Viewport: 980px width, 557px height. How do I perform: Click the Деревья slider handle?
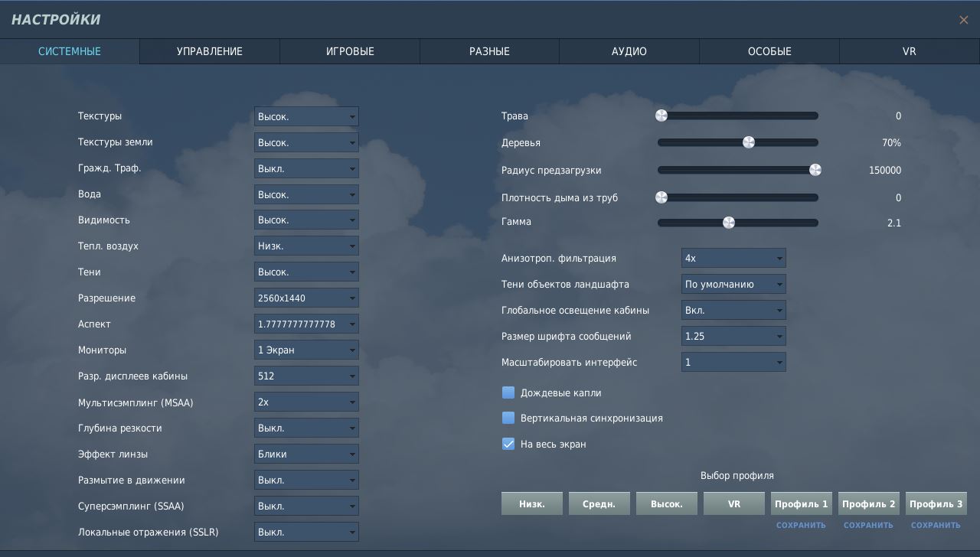[x=749, y=142]
